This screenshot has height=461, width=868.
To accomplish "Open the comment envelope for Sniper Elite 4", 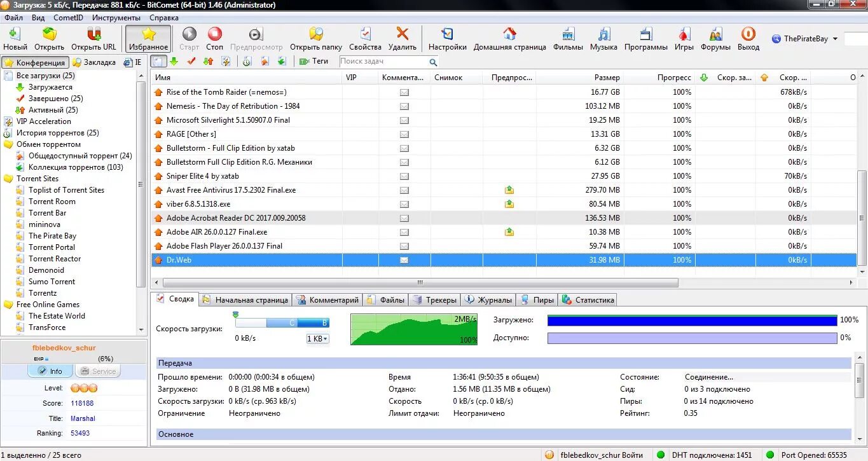I will pyautogui.click(x=404, y=176).
